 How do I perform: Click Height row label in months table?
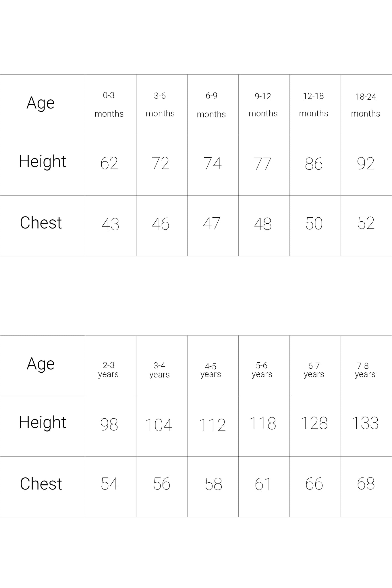click(x=43, y=162)
